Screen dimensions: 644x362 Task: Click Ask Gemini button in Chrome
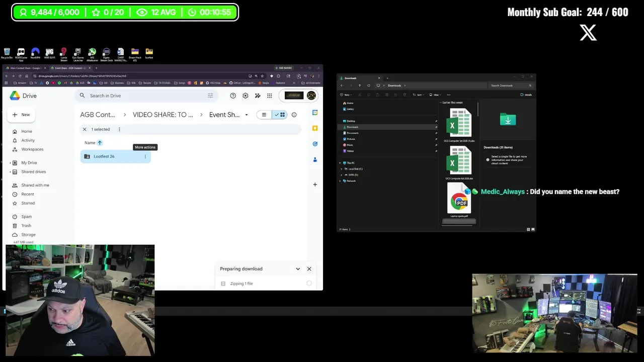283,68
